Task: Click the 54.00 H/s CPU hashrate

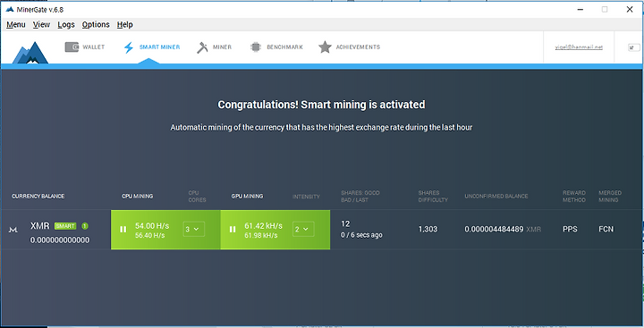Action: click(x=152, y=226)
